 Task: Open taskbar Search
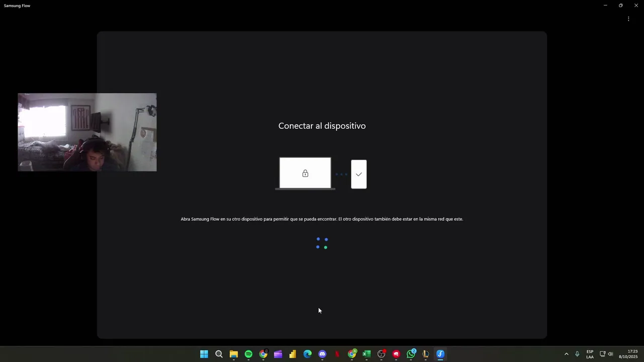pyautogui.click(x=219, y=354)
